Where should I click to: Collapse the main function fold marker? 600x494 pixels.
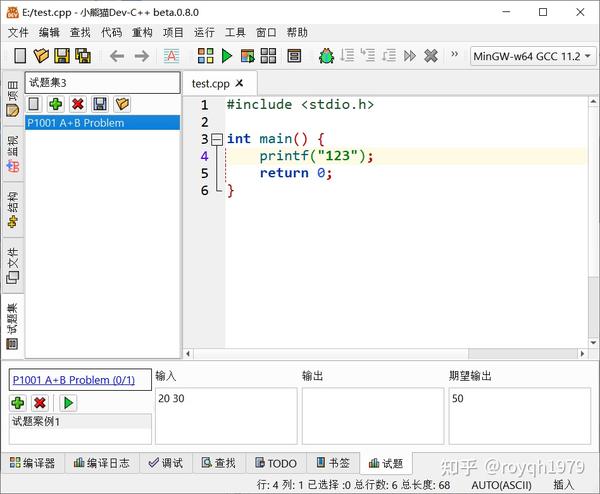217,139
